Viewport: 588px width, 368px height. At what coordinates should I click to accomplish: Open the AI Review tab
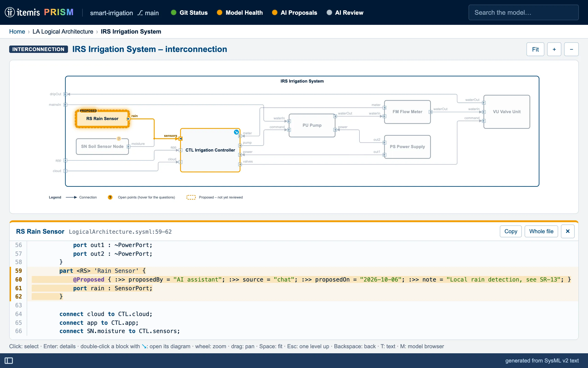pyautogui.click(x=345, y=13)
